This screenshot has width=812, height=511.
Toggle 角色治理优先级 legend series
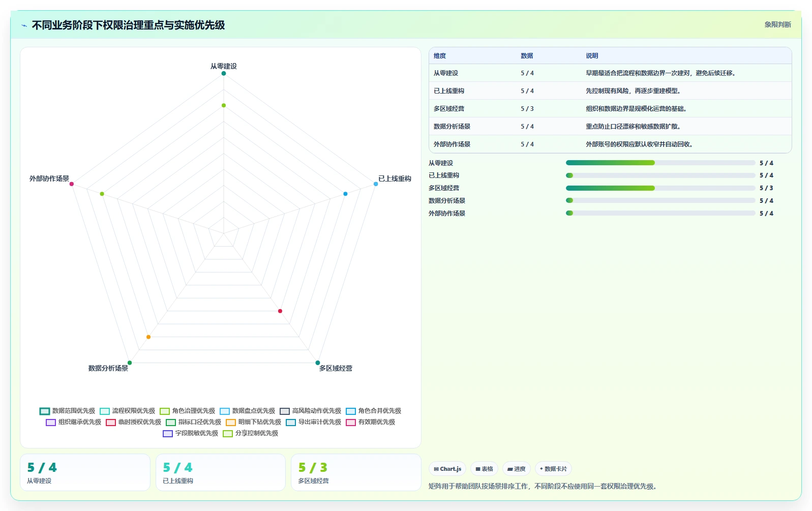(187, 411)
